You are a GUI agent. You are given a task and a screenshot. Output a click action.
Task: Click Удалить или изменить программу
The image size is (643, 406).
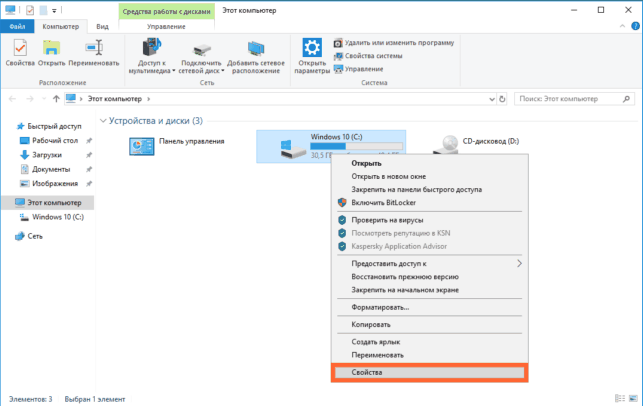394,43
